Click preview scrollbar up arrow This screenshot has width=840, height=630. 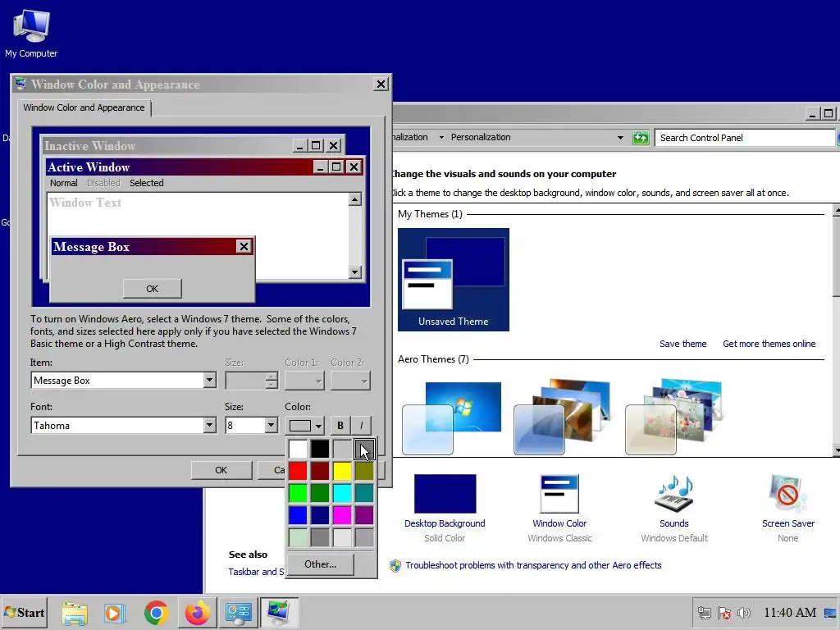(x=354, y=199)
